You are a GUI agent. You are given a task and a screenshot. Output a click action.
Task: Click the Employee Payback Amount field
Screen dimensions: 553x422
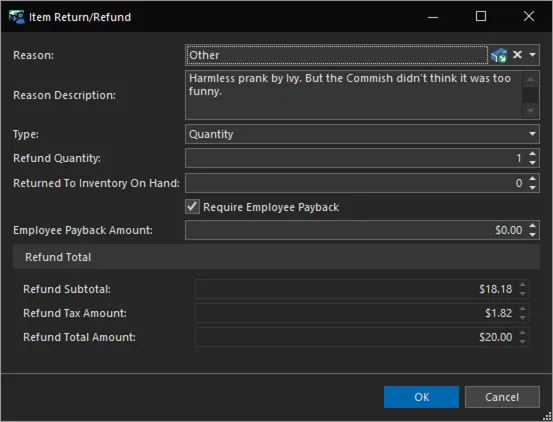click(x=356, y=230)
